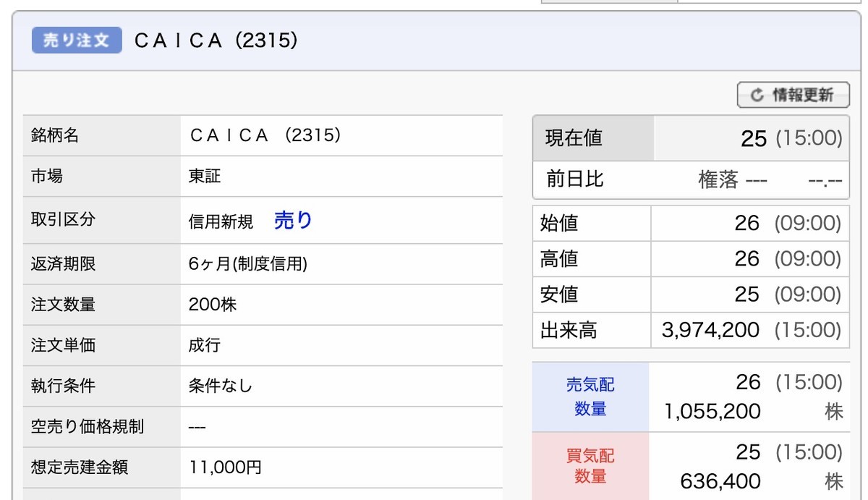The height and width of the screenshot is (500, 868).
Task: Click the 高値 label
Action: click(x=559, y=259)
